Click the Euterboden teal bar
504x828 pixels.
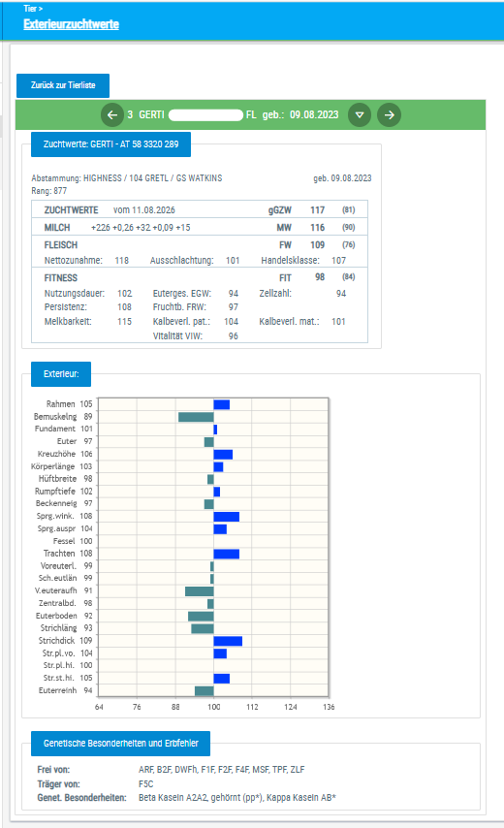pos(201,617)
